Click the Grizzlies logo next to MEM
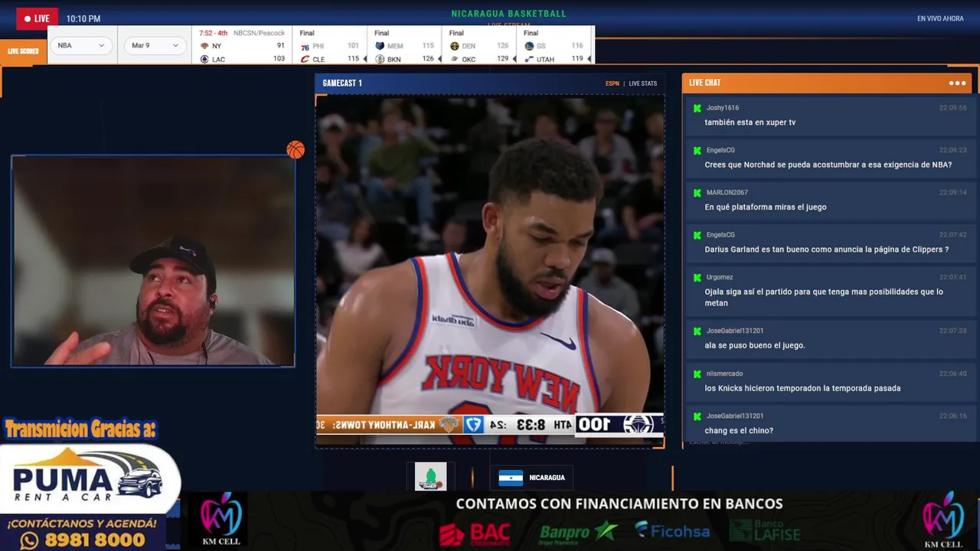The image size is (980, 551). click(380, 46)
